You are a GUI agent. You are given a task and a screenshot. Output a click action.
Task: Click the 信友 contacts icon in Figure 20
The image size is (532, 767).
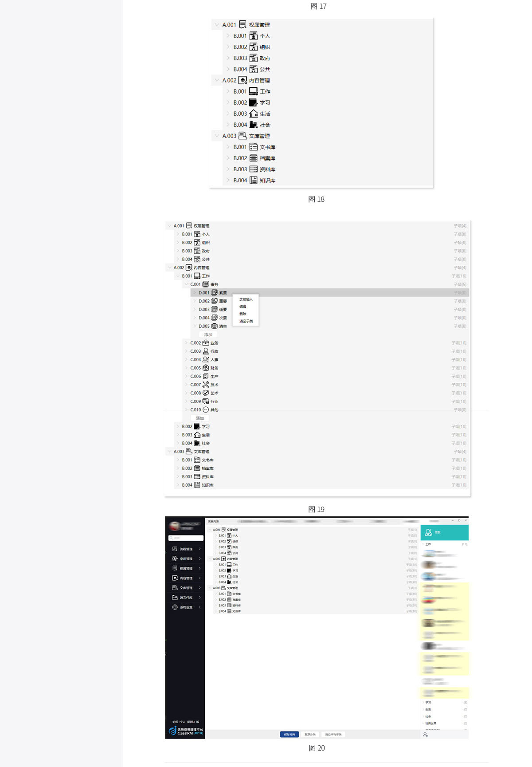428,532
